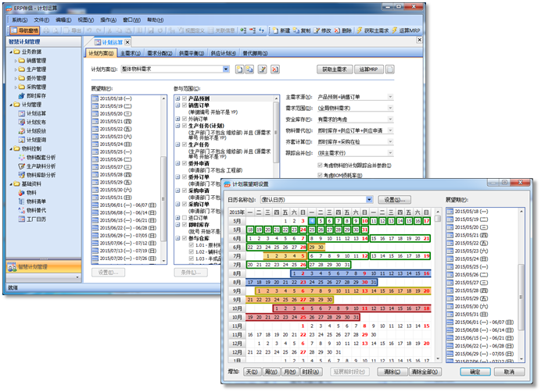Select the highlighted blue date 4 in calendar
Screen dimensions: 541x392
point(311,221)
